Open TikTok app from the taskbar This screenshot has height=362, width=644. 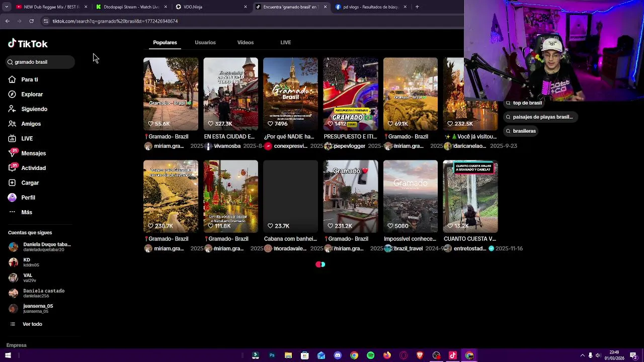[453, 355]
